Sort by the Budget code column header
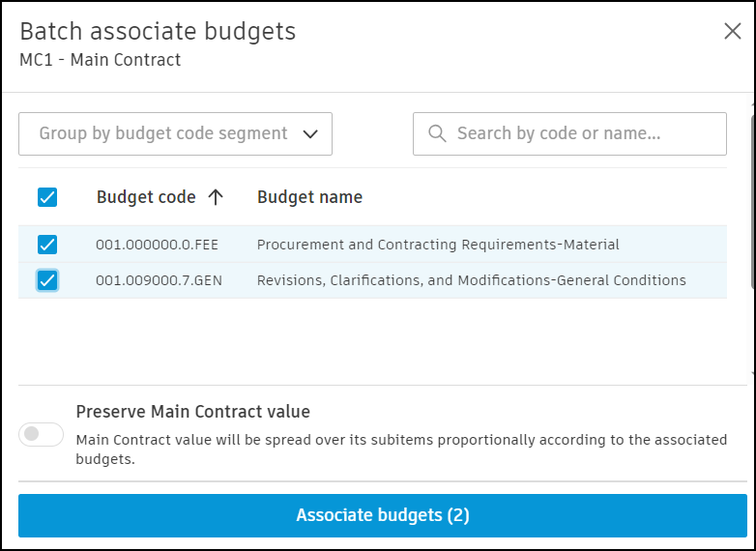Screen dimensions: 756x551 pyautogui.click(x=146, y=197)
